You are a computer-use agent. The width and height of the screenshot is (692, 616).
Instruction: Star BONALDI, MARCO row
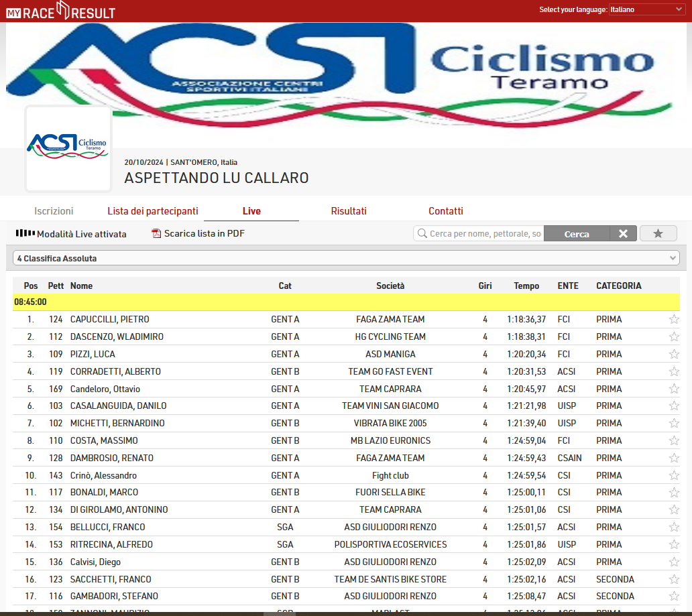pyautogui.click(x=674, y=493)
